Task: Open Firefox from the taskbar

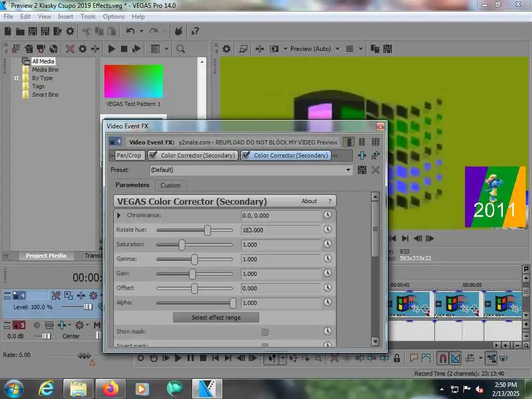Action: click(x=110, y=389)
